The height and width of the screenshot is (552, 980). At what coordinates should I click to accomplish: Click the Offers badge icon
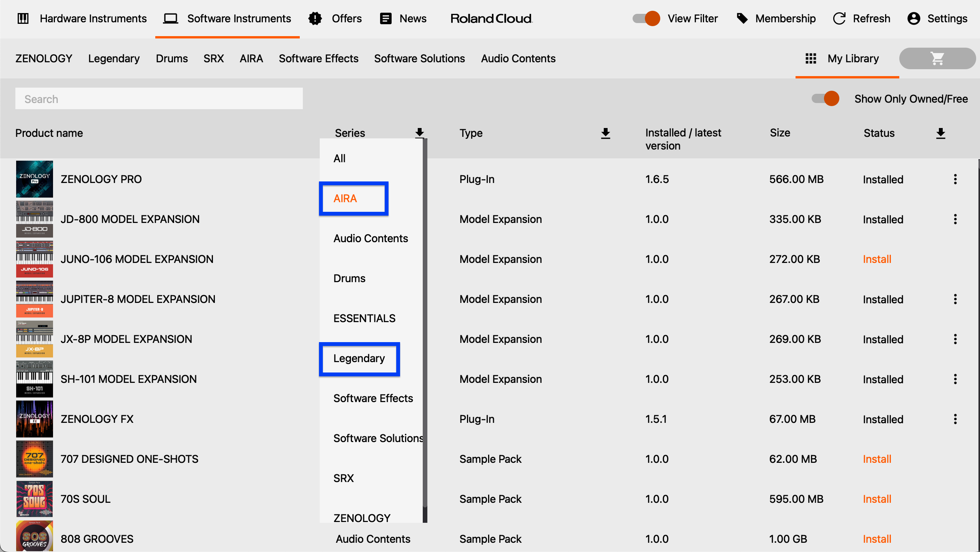click(x=315, y=18)
